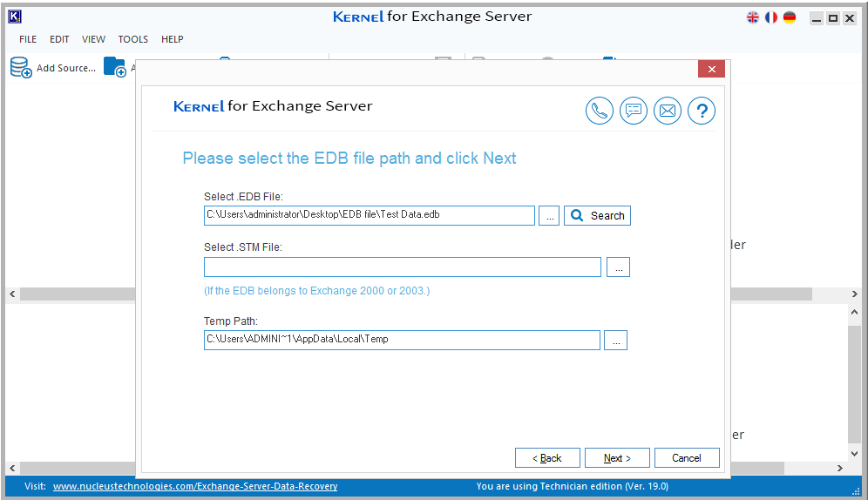Click the 'If the EDB belongs to Exchange' note

316,291
